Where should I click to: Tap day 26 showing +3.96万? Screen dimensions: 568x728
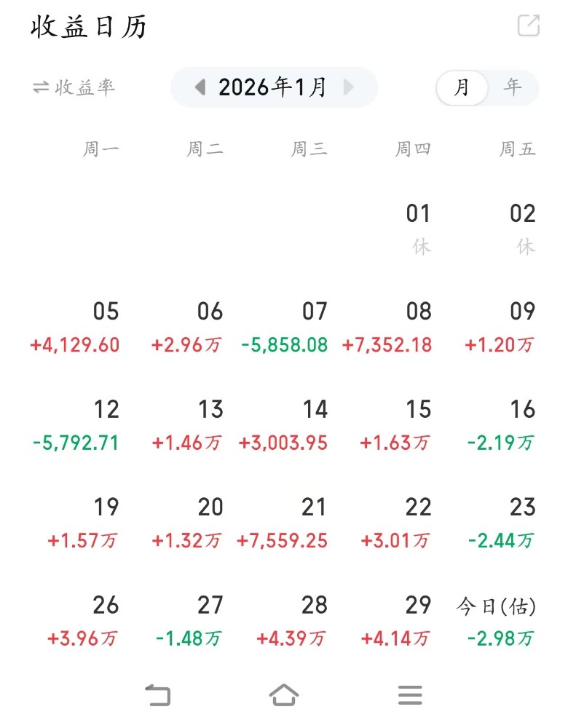click(x=83, y=622)
